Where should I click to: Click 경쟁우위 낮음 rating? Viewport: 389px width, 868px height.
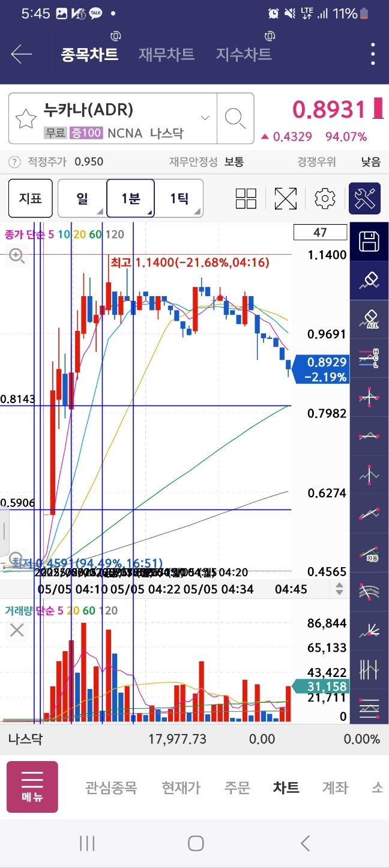370,162
